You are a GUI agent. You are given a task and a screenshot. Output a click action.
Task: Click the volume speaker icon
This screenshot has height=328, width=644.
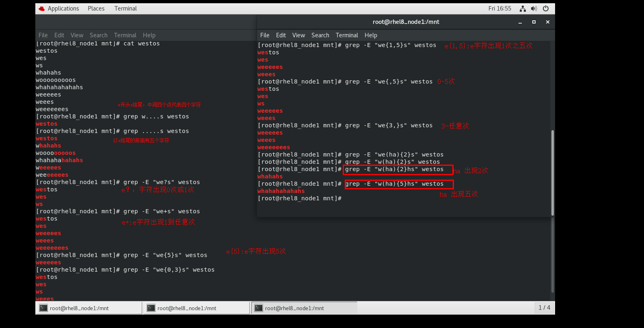[x=534, y=9]
